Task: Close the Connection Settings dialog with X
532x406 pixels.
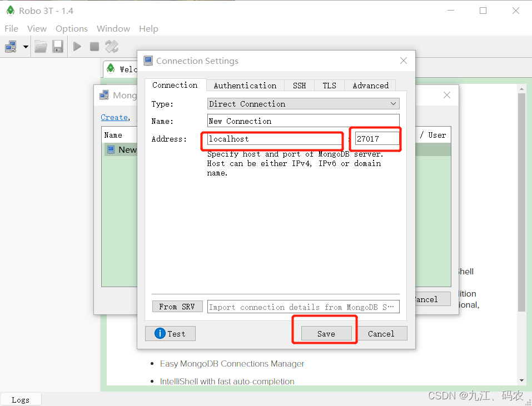Action: click(404, 61)
